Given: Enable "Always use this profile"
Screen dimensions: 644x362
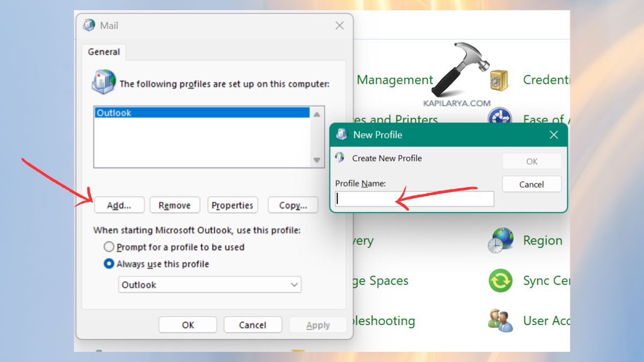Looking at the screenshot, I should coord(109,263).
